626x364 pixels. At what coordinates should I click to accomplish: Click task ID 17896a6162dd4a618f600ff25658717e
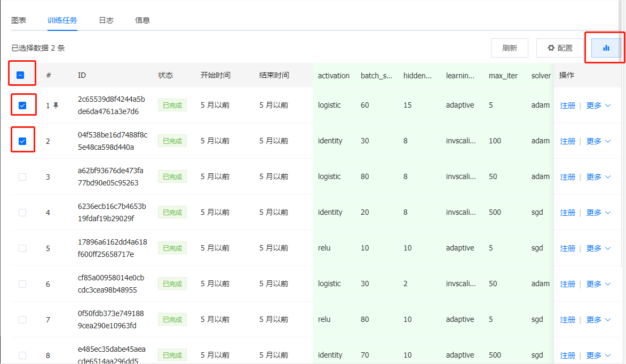pos(112,248)
